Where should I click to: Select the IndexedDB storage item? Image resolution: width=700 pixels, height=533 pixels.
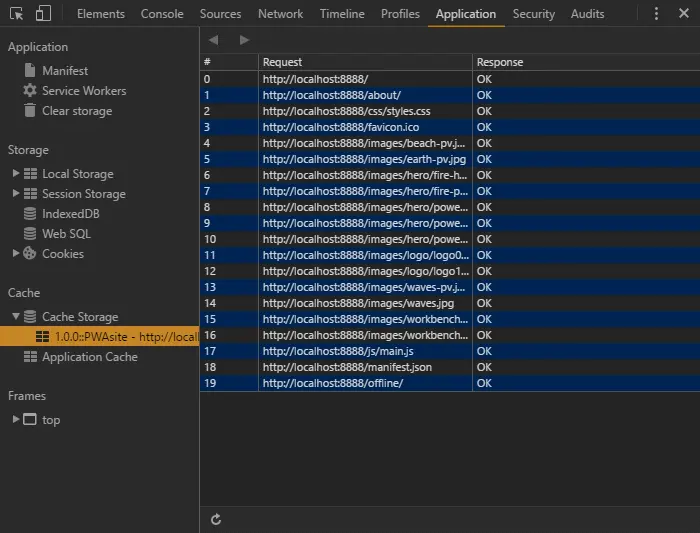(x=70, y=214)
